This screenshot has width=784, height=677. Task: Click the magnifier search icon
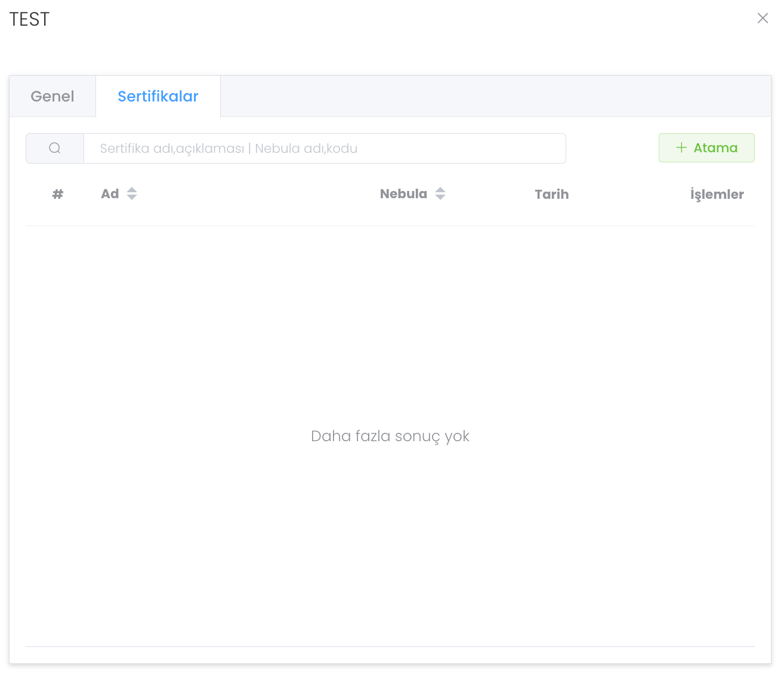[x=55, y=148]
